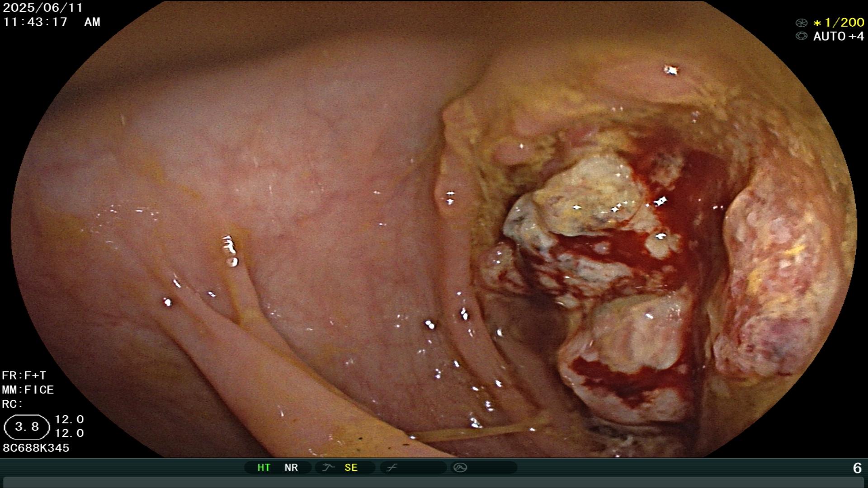868x488 pixels.
Task: Click the lower 12.0 value beside 3.8
Action: [x=69, y=433]
